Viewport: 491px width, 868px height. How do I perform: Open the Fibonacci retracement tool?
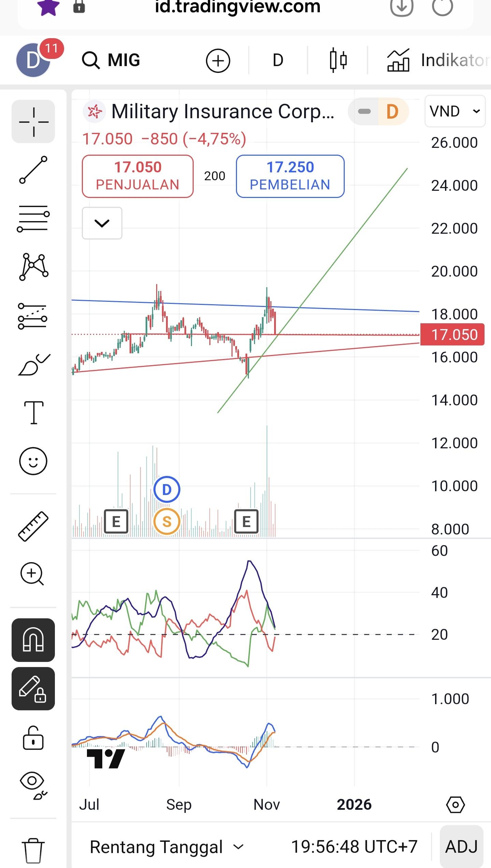[33, 219]
